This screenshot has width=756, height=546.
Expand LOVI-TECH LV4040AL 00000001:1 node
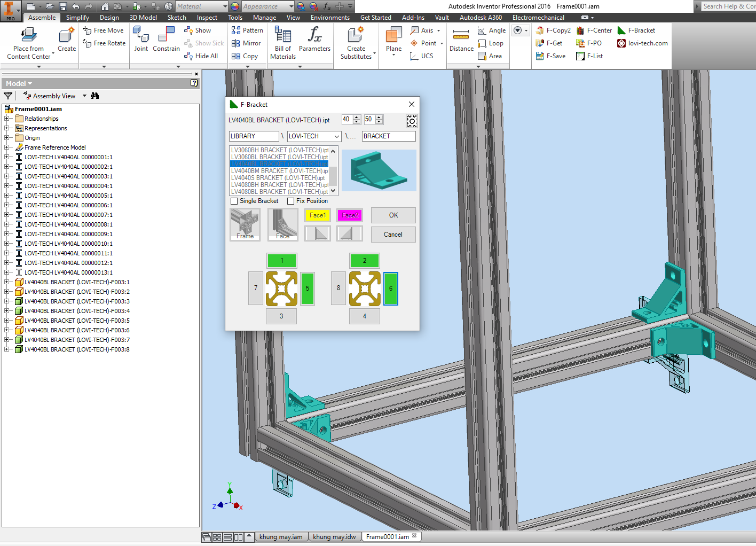(7, 157)
